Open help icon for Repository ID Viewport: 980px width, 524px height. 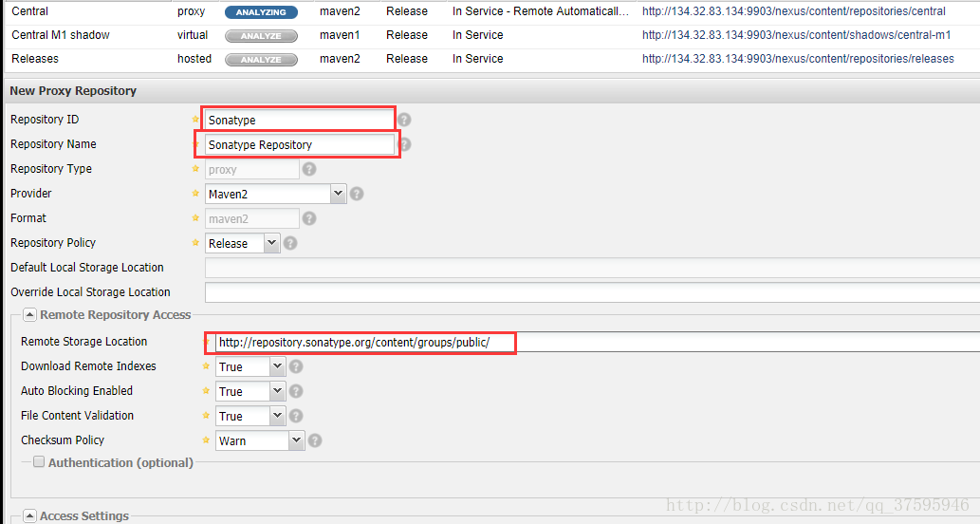(405, 120)
